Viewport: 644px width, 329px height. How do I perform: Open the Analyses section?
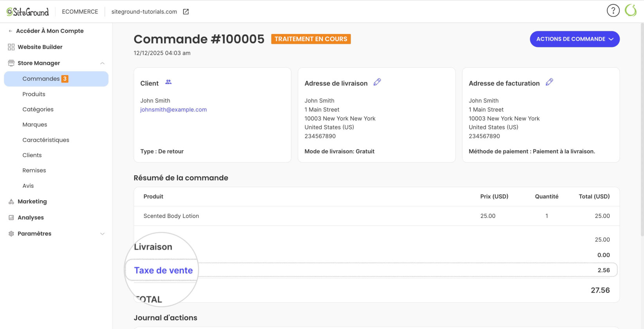point(31,218)
